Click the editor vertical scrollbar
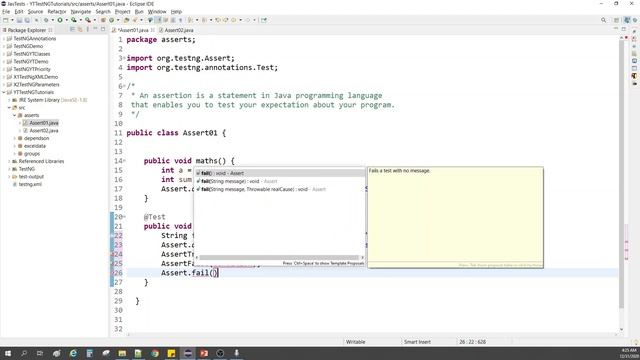The image size is (640, 360). pos(621,173)
